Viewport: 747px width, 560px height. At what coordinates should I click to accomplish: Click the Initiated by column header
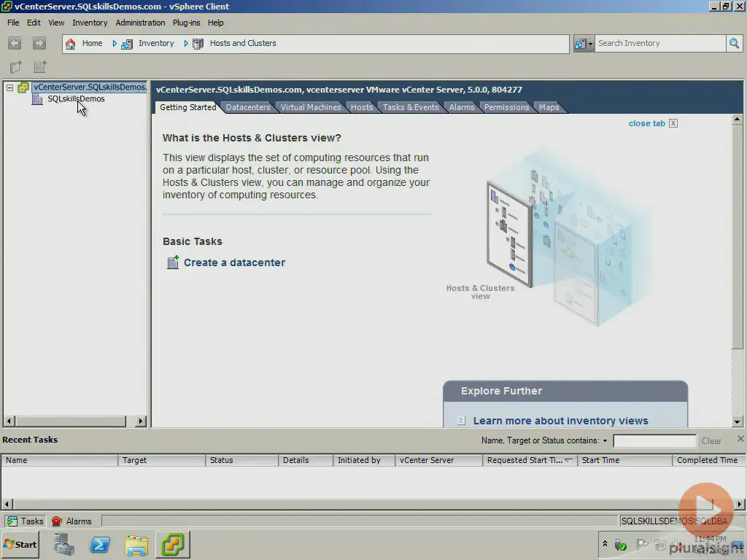[364, 461]
